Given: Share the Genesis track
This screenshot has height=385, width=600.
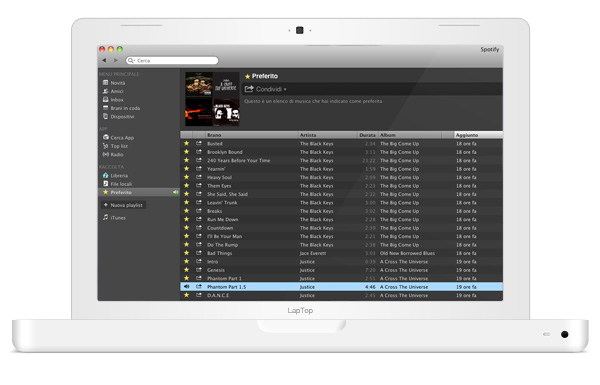Looking at the screenshot, I should 199,270.
